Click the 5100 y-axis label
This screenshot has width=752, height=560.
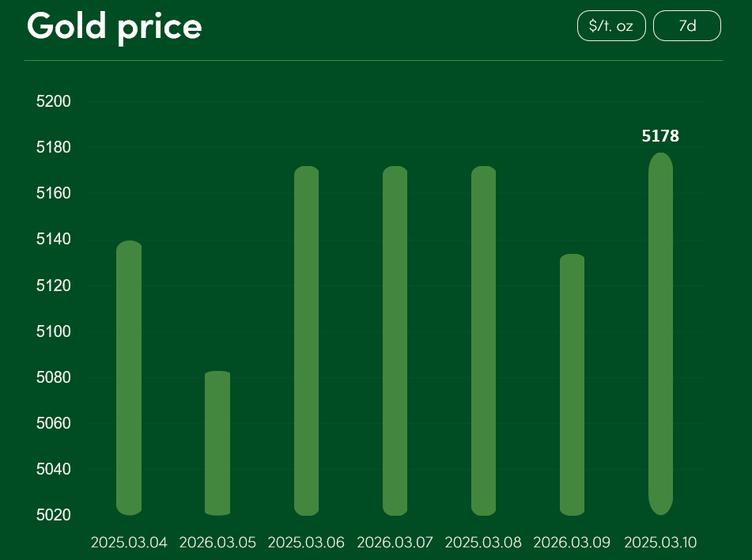54,331
